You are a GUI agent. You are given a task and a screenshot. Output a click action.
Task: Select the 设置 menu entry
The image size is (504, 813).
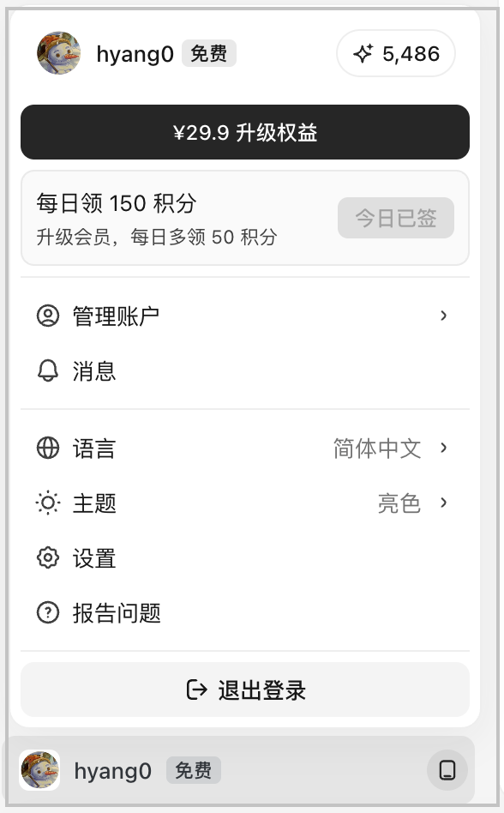tap(245, 558)
